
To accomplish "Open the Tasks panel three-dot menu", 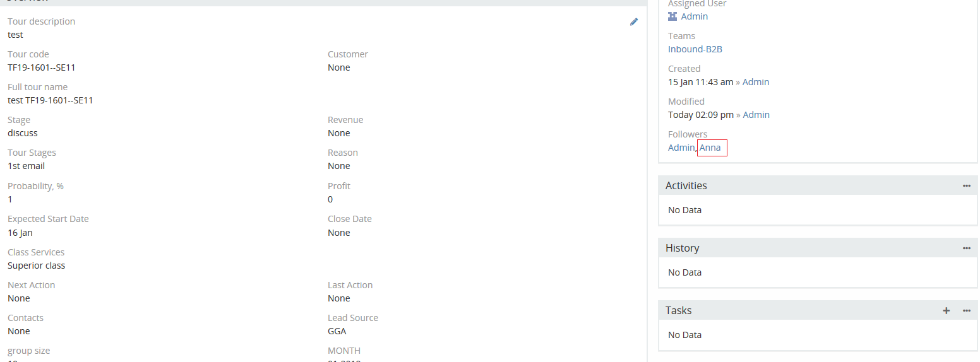I will click(966, 310).
